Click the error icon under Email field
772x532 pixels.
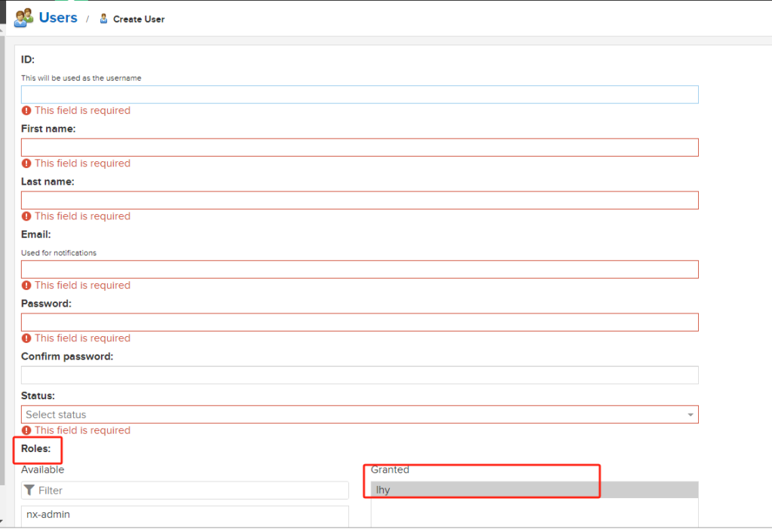[x=26, y=286]
